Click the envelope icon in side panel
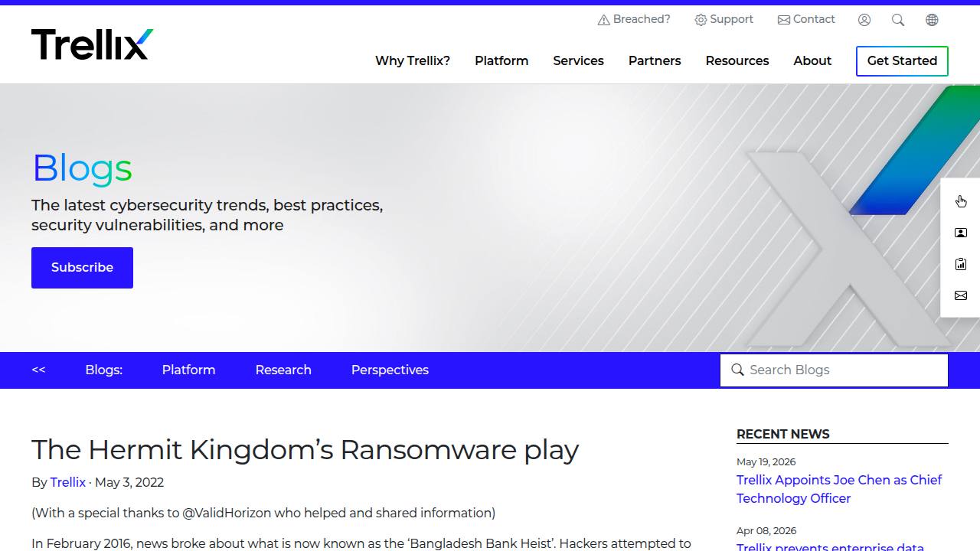 coord(961,295)
